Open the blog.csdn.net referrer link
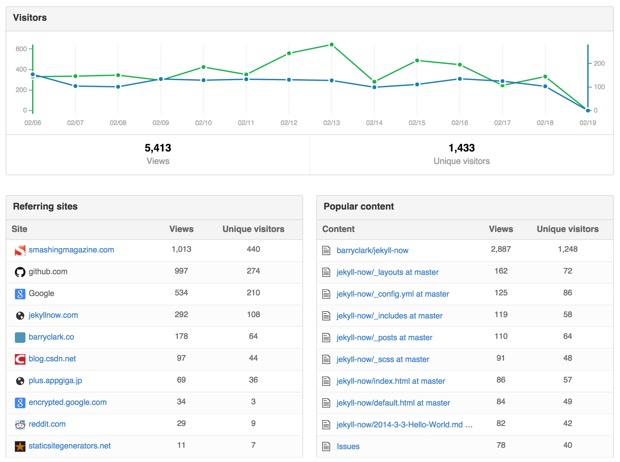Image resolution: width=620 pixels, height=462 pixels. point(52,358)
